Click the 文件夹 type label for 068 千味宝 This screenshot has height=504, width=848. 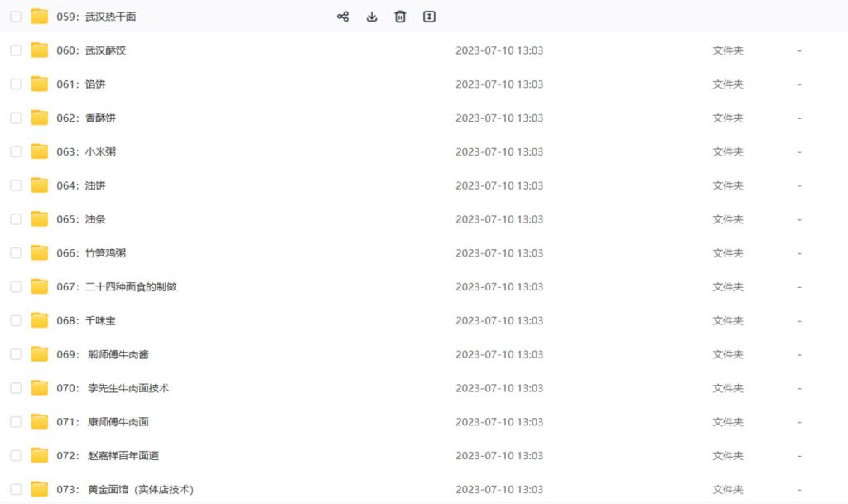(727, 320)
